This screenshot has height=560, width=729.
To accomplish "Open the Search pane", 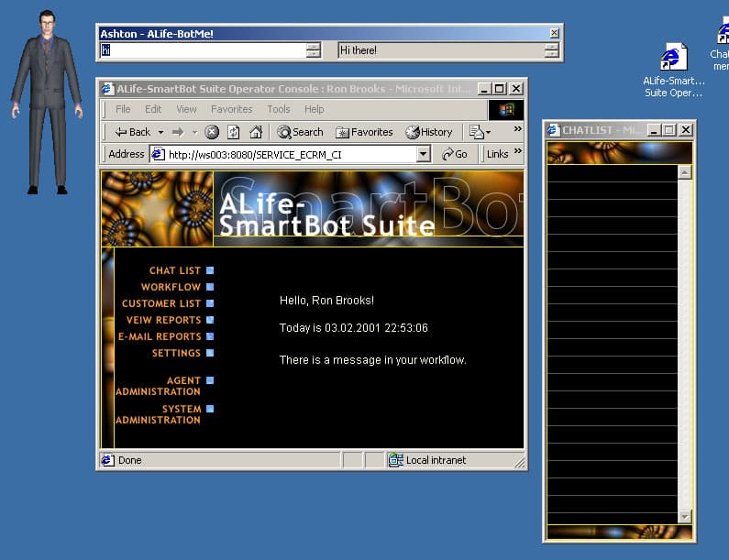I will (x=300, y=132).
